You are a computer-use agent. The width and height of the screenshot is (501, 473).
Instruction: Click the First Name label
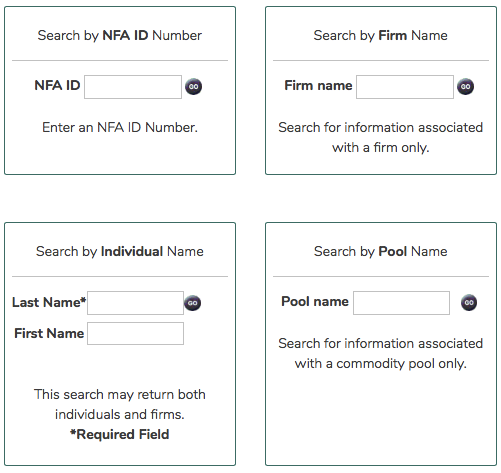[49, 333]
